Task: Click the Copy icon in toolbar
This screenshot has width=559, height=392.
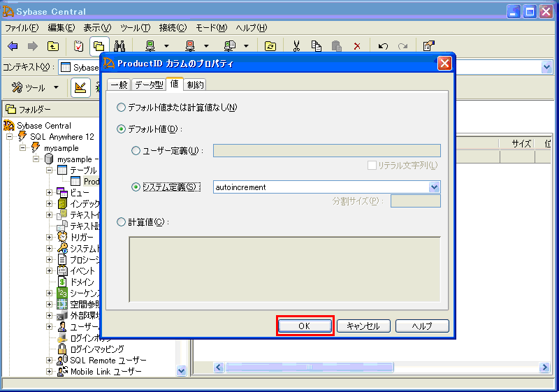Action: [x=317, y=46]
